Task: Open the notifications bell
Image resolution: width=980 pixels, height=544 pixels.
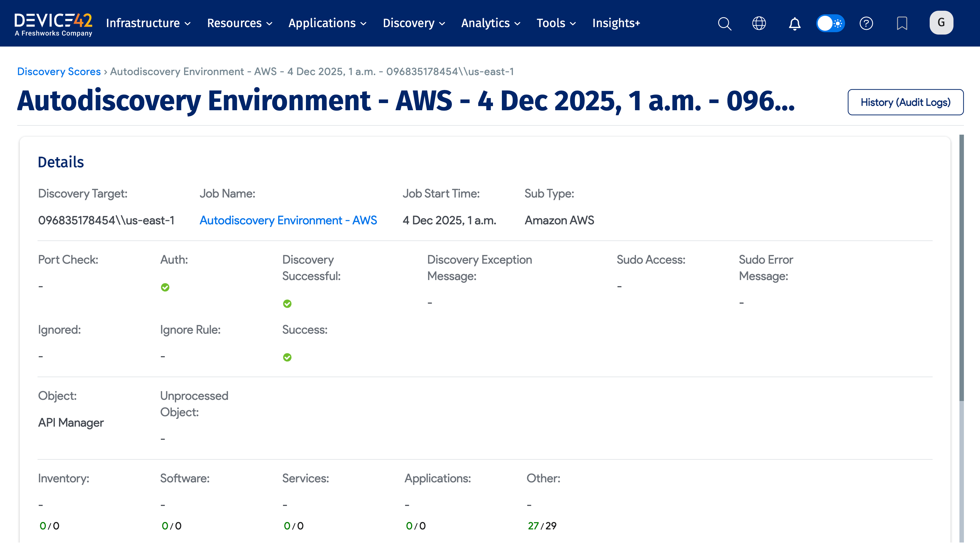Action: [x=794, y=23]
